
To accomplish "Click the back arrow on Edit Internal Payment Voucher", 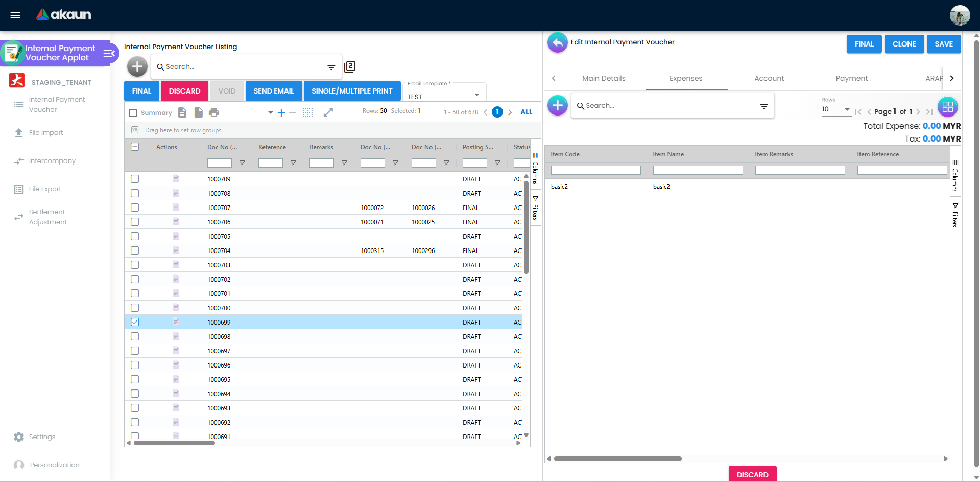I will click(557, 42).
